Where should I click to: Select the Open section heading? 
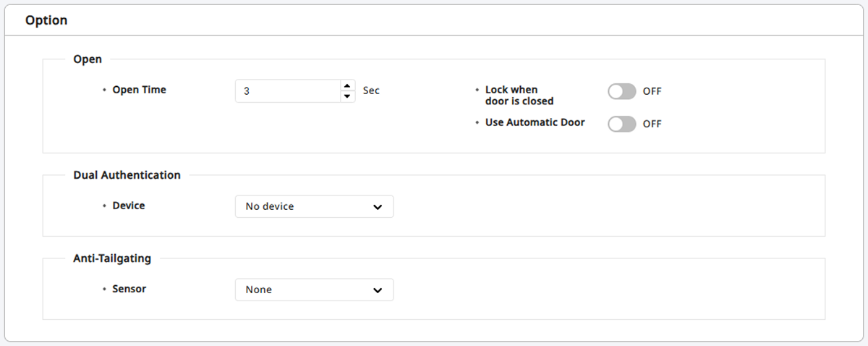[88, 59]
